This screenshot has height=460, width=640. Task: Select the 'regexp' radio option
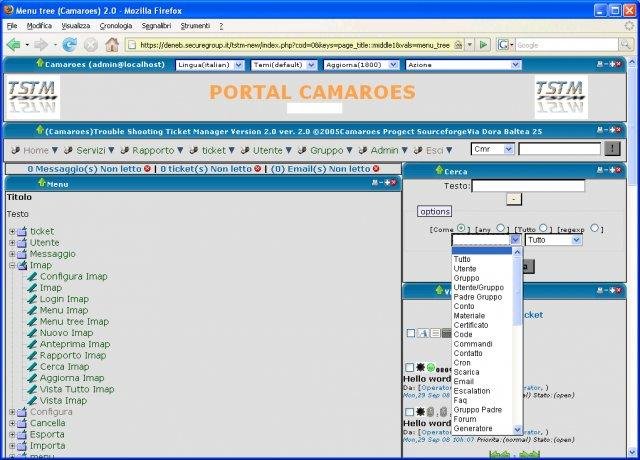coord(595,228)
